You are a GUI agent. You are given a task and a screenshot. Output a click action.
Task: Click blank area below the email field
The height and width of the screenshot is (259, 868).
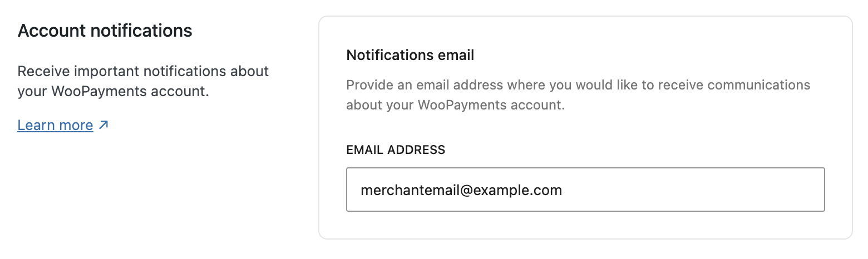point(585,226)
